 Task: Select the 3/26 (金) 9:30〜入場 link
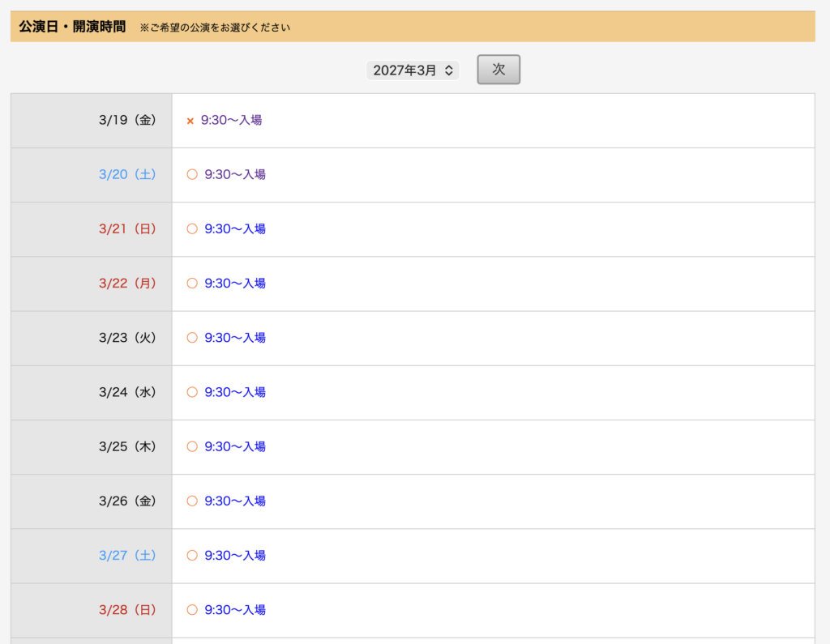235,501
